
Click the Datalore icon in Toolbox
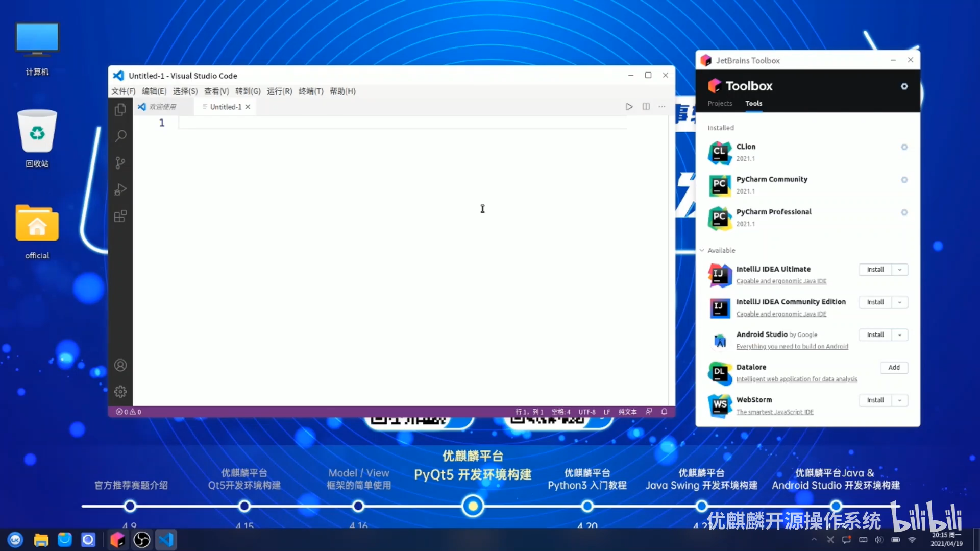(x=720, y=373)
